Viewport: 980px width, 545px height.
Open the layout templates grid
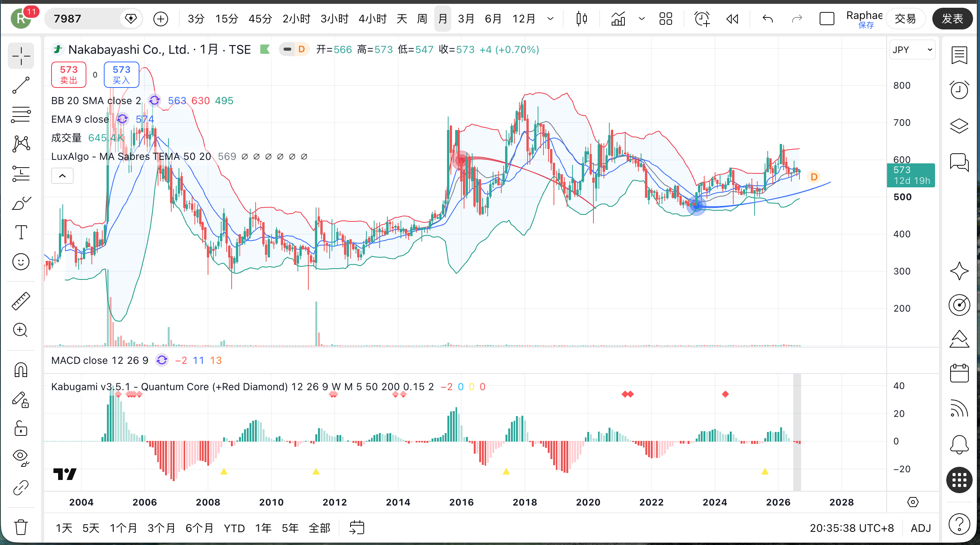tap(666, 19)
